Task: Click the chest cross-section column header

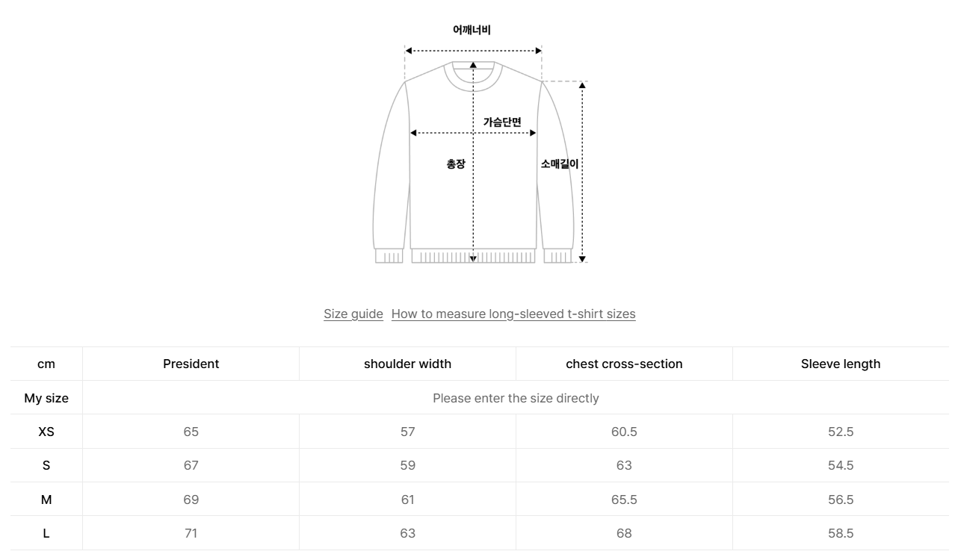Action: click(x=624, y=364)
